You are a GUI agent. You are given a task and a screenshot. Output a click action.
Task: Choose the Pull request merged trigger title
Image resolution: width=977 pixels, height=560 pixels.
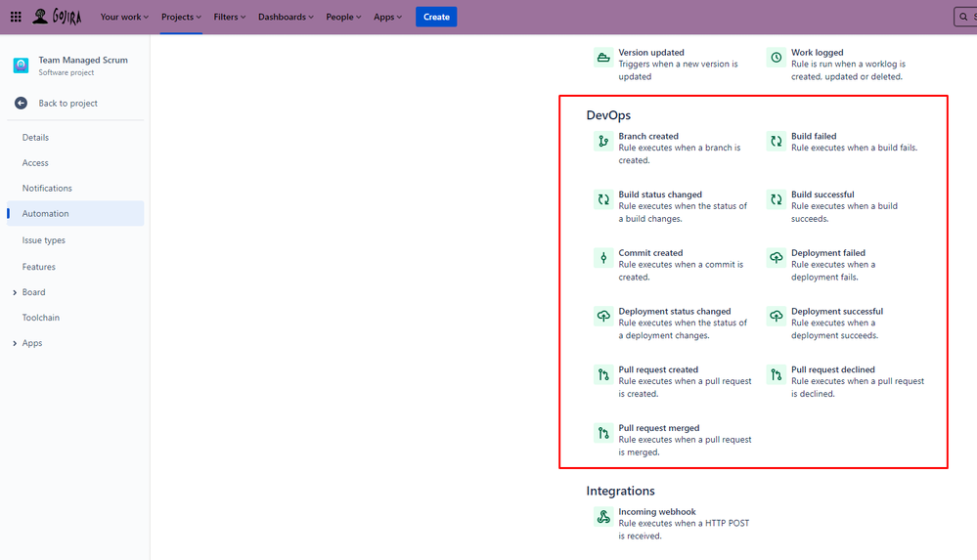658,428
